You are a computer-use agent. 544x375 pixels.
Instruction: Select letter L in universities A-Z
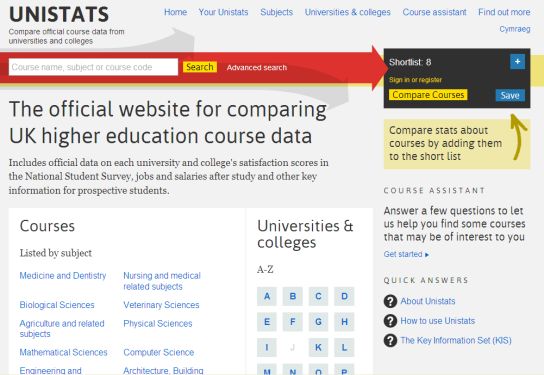[x=344, y=347]
